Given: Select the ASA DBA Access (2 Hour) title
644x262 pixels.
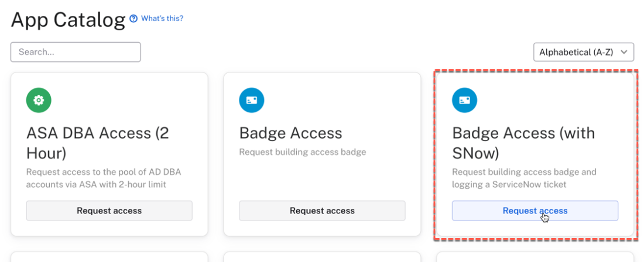Looking at the screenshot, I should coord(97,143).
